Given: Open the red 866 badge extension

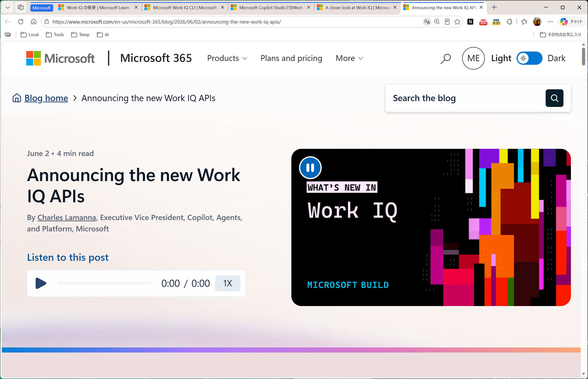Looking at the screenshot, I should coord(483,22).
